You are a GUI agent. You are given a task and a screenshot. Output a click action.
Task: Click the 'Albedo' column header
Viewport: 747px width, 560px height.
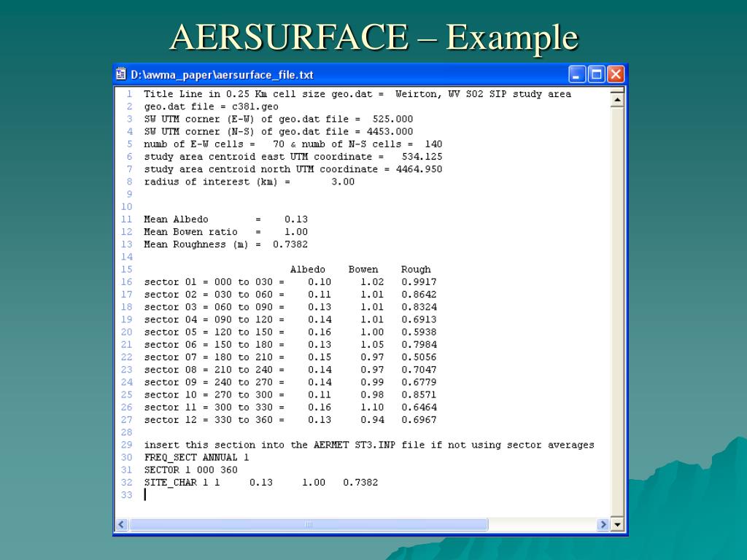(x=307, y=270)
